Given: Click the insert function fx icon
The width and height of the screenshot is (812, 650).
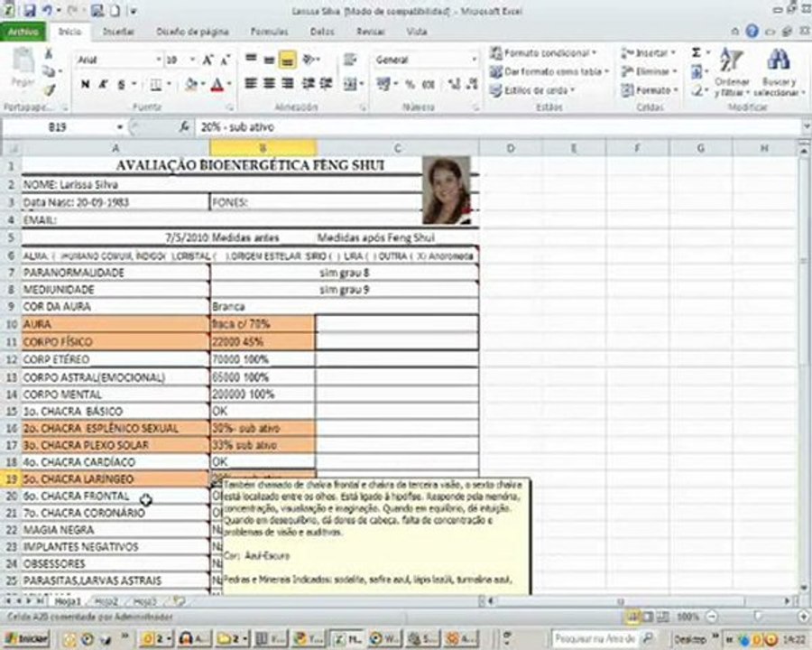Looking at the screenshot, I should 184,126.
